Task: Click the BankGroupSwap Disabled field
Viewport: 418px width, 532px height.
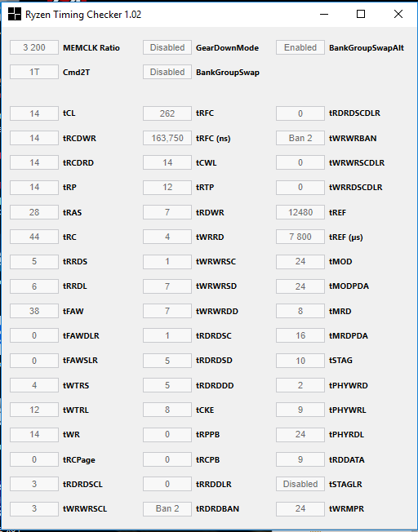Action: click(x=167, y=72)
